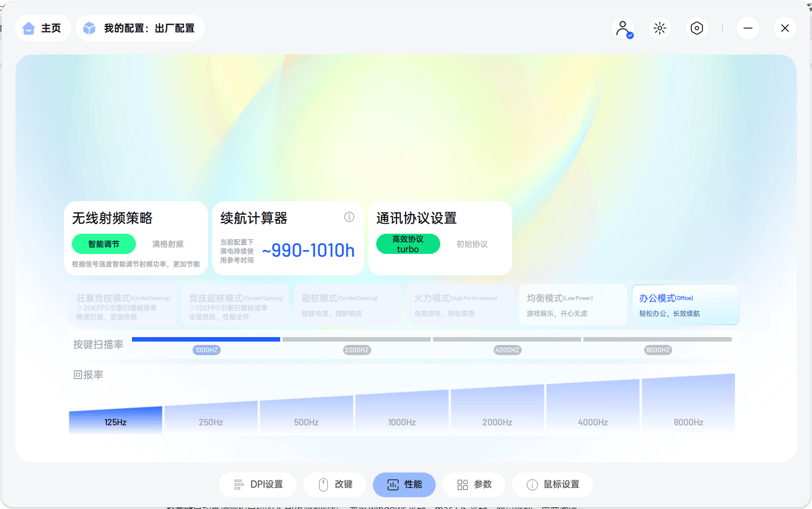Open 我的配置：出厂配置 profile selector
Screen dimensions: 812x509
(x=139, y=27)
